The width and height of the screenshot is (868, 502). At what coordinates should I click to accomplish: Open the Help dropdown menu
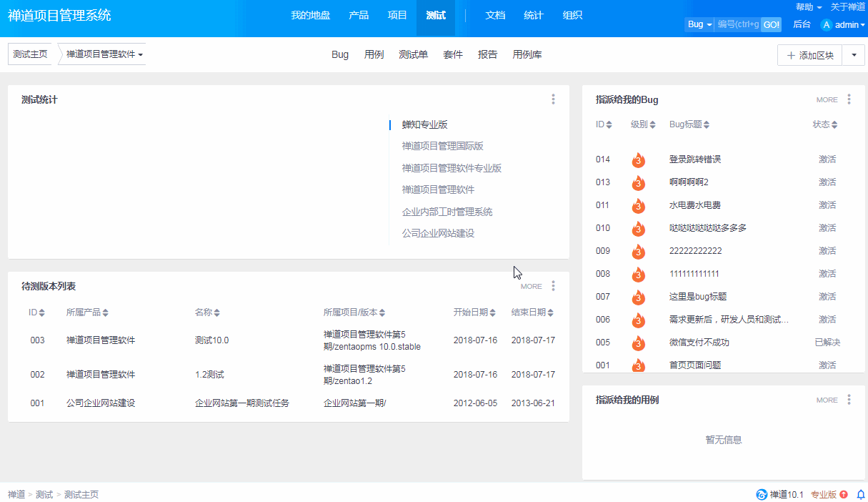(x=808, y=7)
